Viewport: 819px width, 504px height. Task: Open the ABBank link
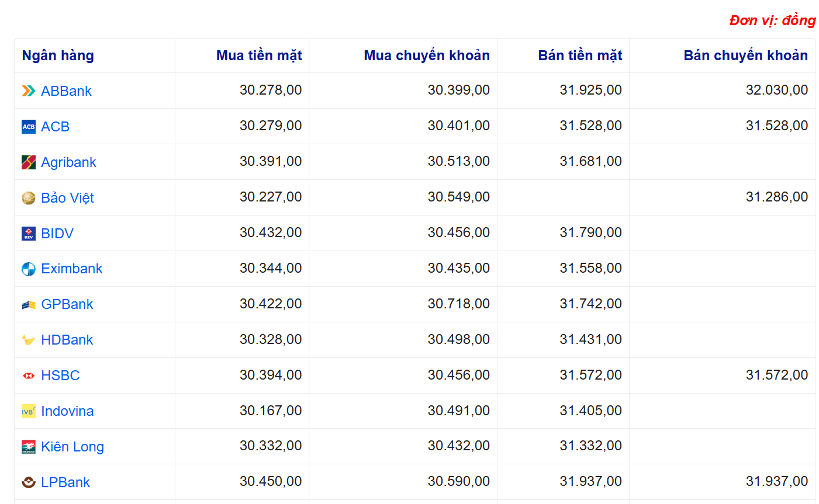point(66,91)
